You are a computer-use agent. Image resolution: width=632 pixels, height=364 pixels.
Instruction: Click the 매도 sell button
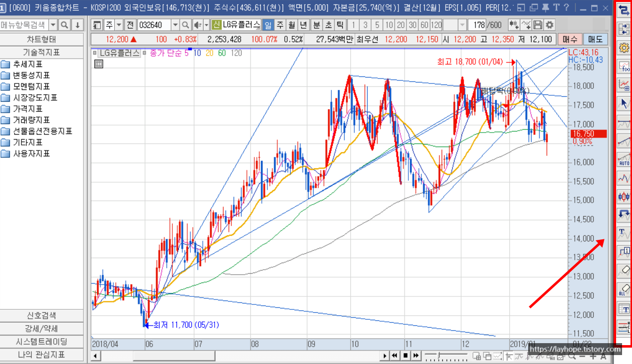595,39
